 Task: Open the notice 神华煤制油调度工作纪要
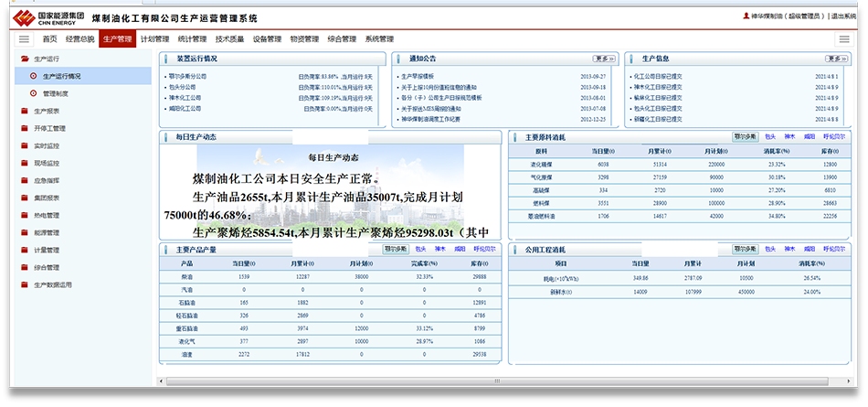tap(430, 119)
